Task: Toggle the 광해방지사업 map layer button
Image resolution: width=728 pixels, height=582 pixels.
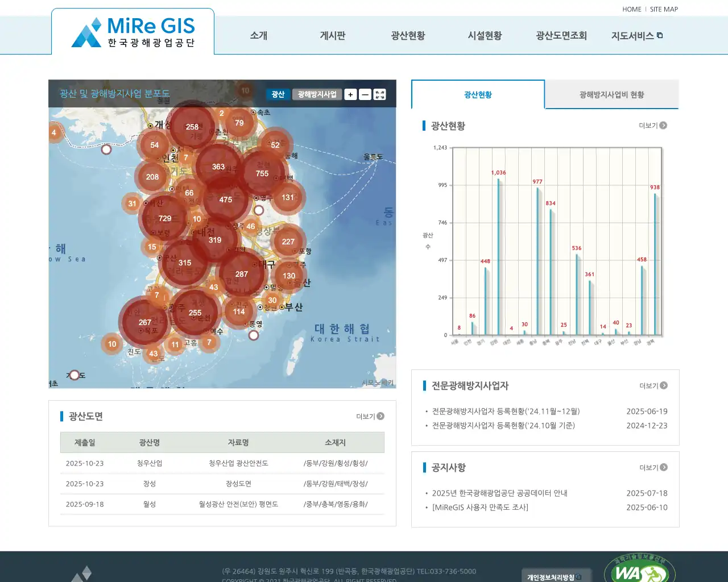Action: click(317, 94)
